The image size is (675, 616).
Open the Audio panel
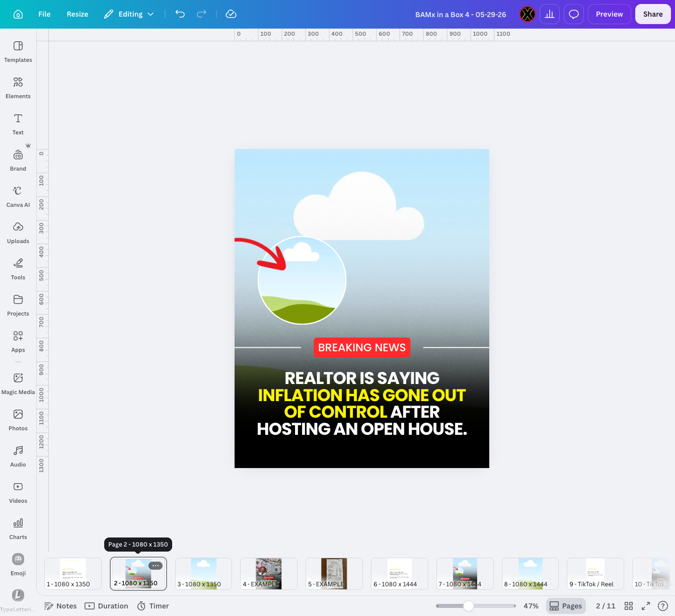[x=18, y=456]
